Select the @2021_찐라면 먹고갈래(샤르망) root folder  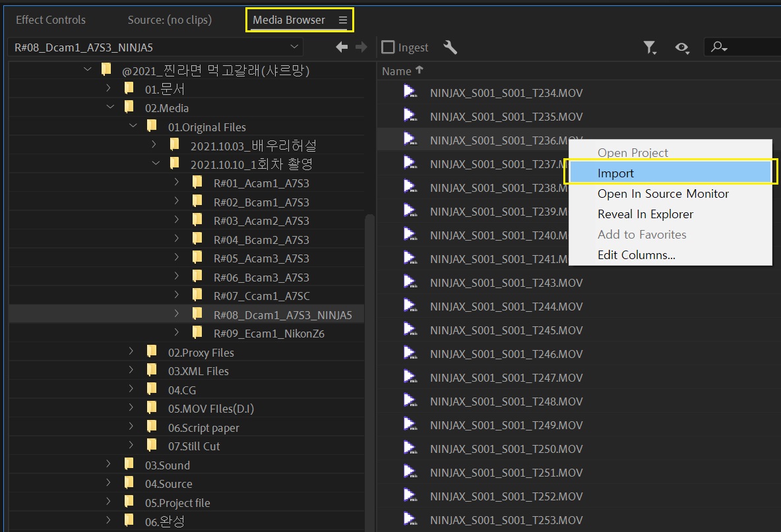click(x=216, y=71)
